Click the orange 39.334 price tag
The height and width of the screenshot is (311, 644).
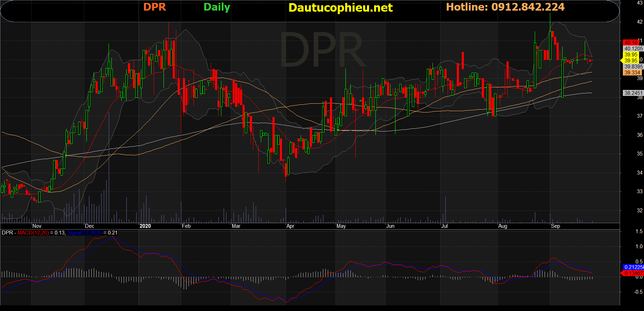pyautogui.click(x=632, y=73)
